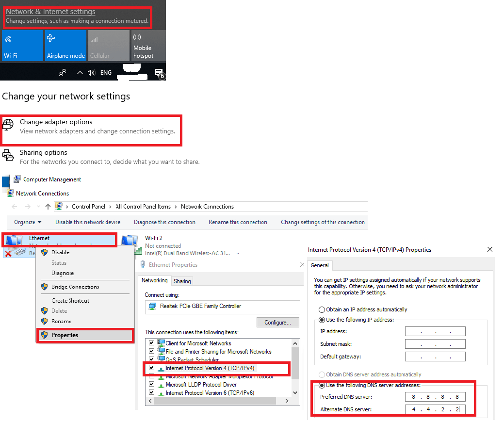The width and height of the screenshot is (504, 422).
Task: Select Obtain an IP address automatically
Action: click(322, 310)
